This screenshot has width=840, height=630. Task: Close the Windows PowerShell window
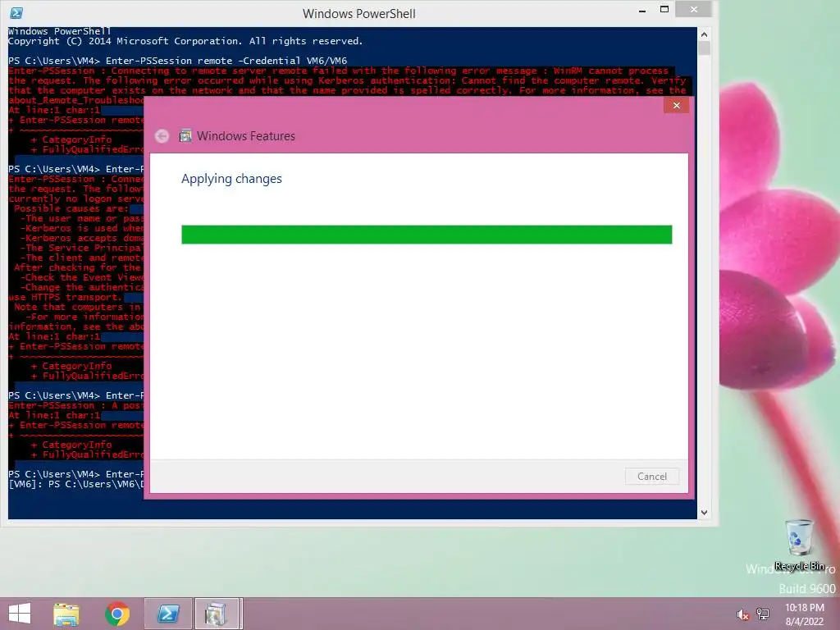pyautogui.click(x=694, y=9)
